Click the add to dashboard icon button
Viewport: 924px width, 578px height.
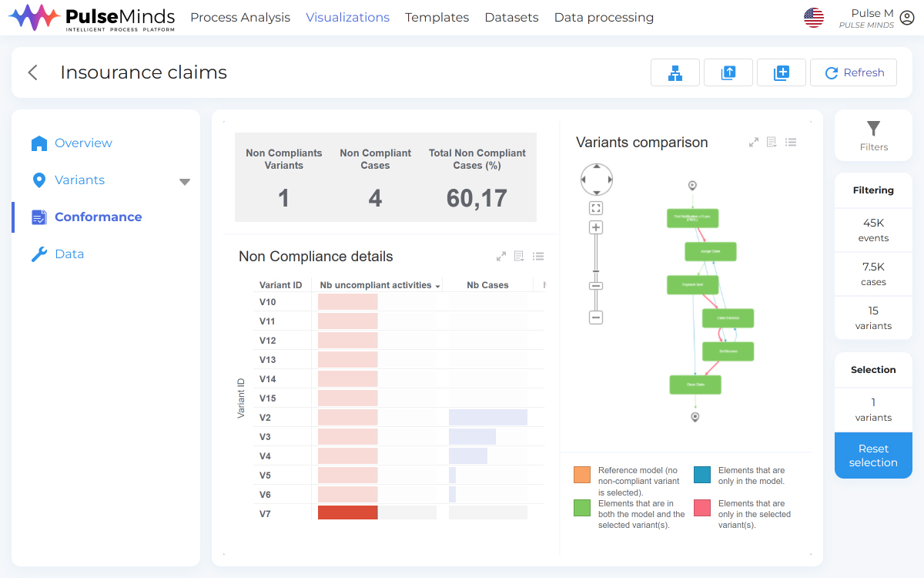tap(781, 72)
